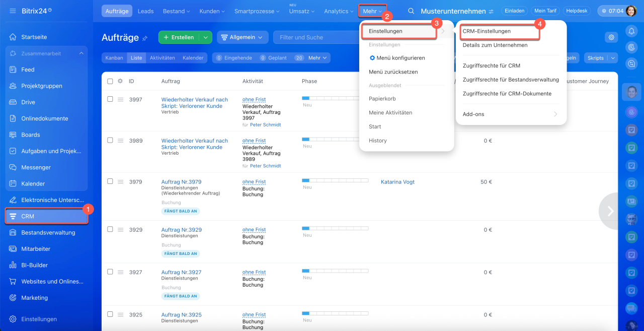Open the Auftrag Nr.3979 link
The image size is (644, 331).
tap(181, 182)
